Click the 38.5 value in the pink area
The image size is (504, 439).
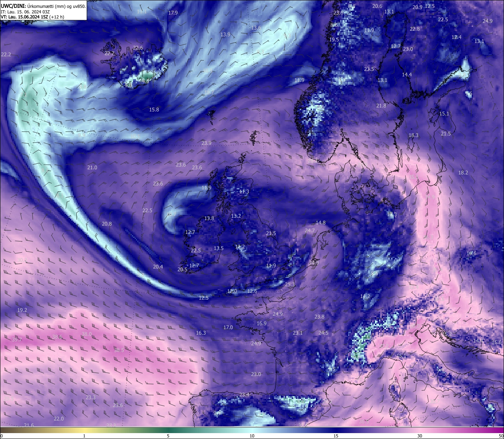pyautogui.click(x=119, y=350)
